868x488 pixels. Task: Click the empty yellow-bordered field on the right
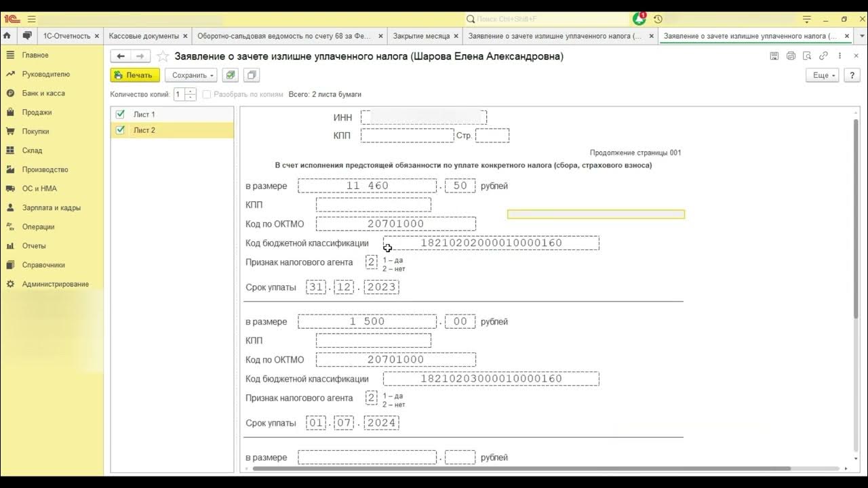(596, 214)
